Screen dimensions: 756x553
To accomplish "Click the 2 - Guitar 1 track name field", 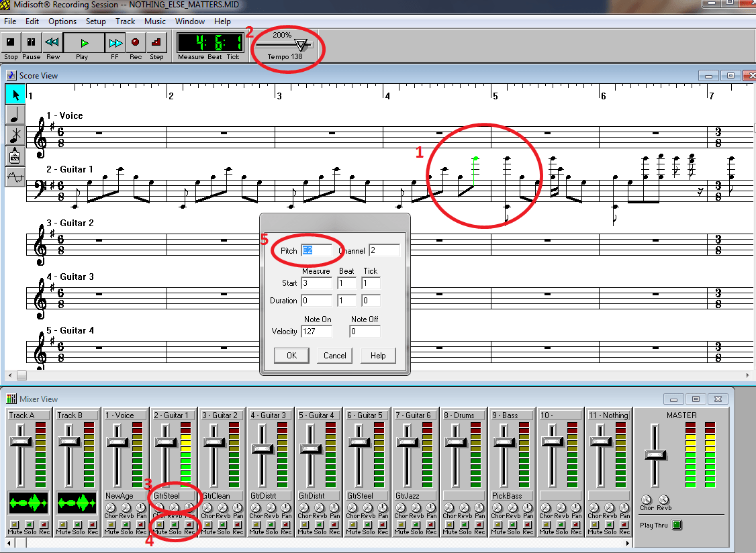I will point(174,415).
